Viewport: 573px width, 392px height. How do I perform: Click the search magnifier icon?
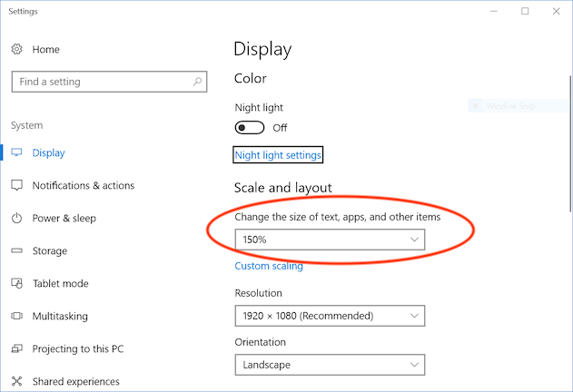tap(197, 82)
